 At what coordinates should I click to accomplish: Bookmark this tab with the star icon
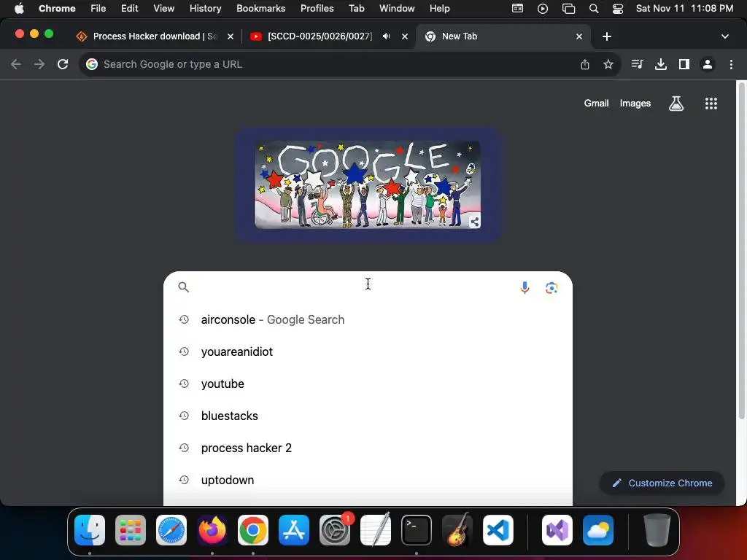coord(608,64)
